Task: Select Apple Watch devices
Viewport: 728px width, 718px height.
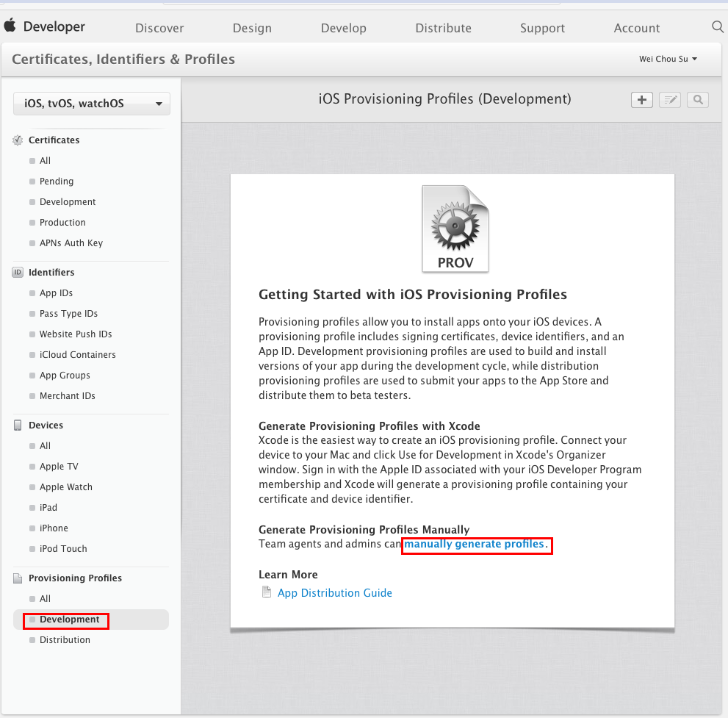Action: coord(65,487)
